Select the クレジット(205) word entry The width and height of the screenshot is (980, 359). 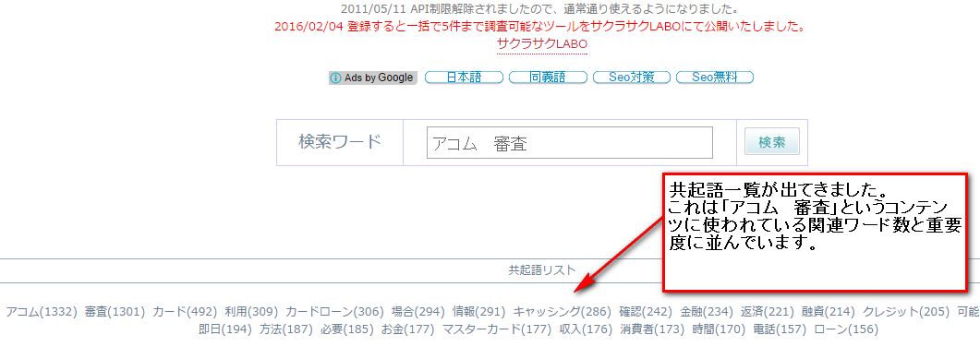[906, 312]
